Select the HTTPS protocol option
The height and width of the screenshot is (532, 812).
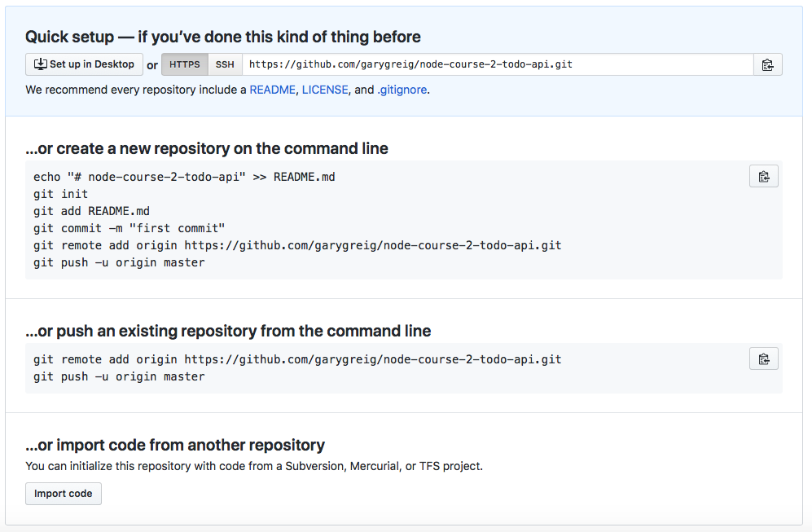(x=185, y=64)
